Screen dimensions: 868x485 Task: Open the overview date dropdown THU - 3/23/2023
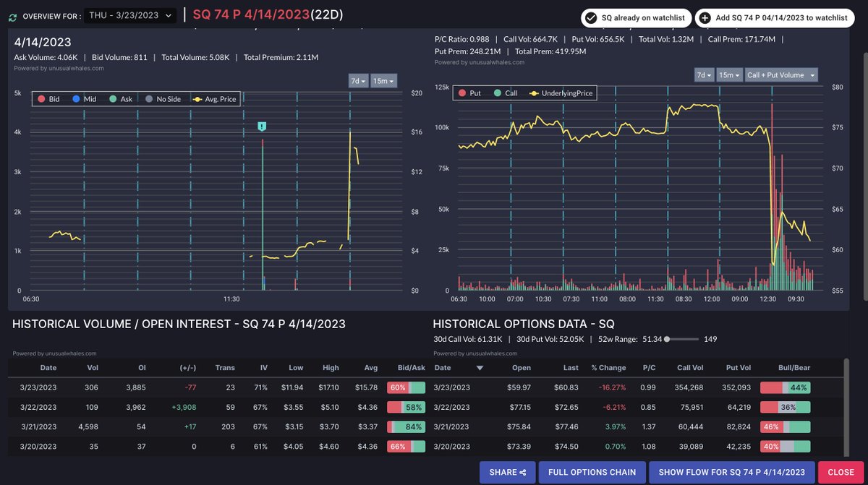(x=130, y=15)
